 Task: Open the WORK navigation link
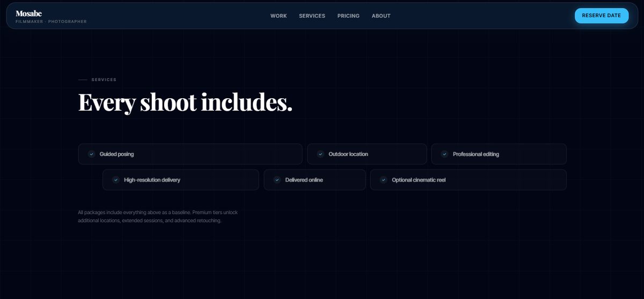click(x=279, y=16)
